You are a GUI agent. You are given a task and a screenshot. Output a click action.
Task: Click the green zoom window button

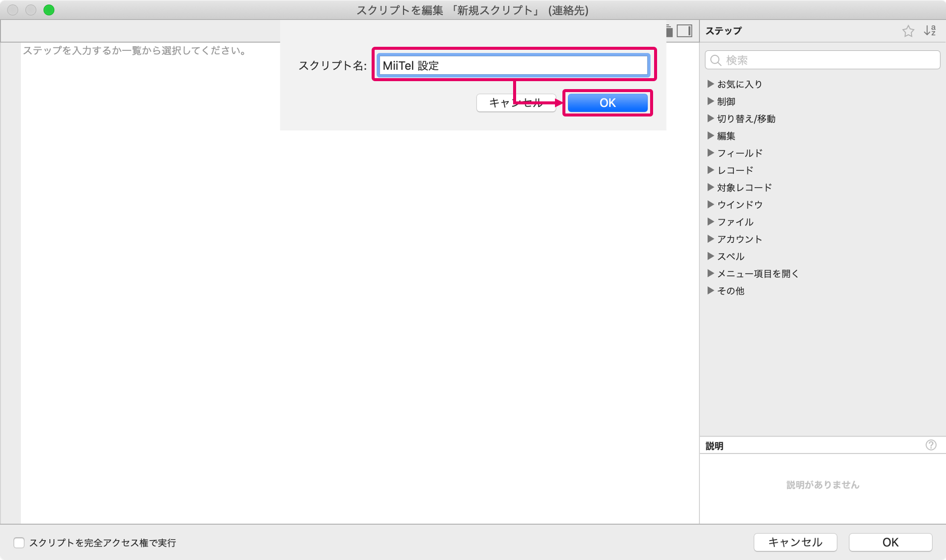tap(49, 10)
